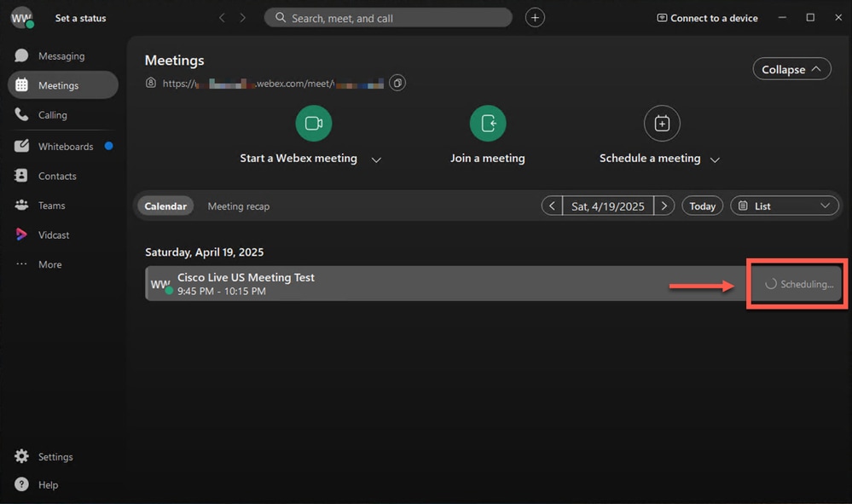Image resolution: width=852 pixels, height=504 pixels.
Task: Select Meetings in the sidebar
Action: click(62, 85)
